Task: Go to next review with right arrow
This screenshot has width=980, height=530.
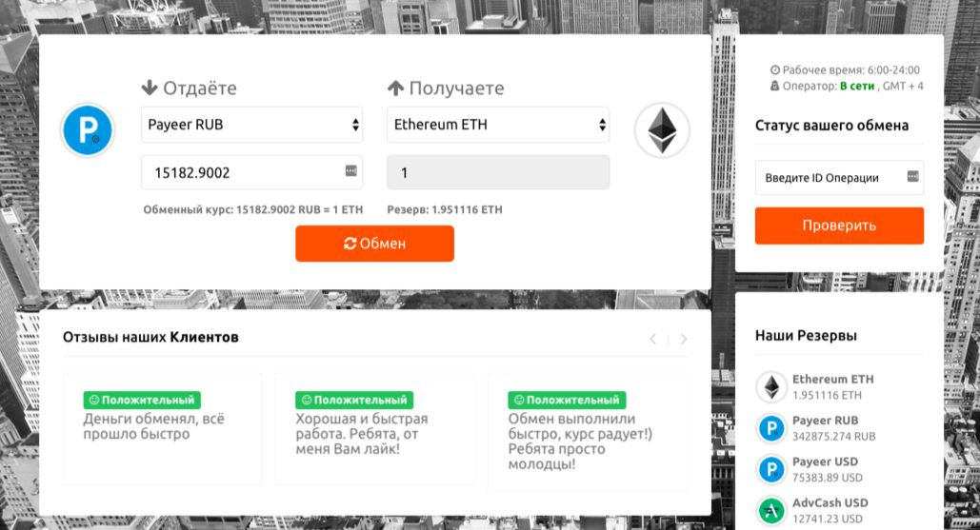Action: (684, 339)
